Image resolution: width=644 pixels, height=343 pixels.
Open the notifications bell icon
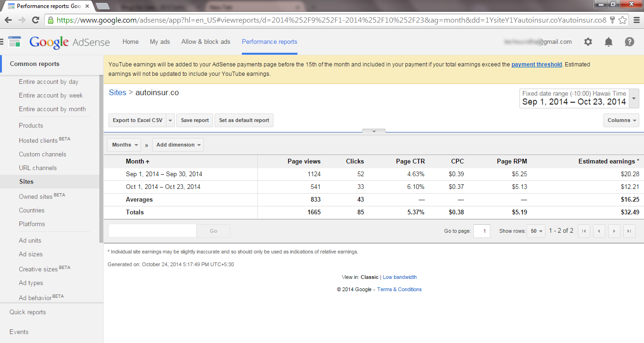(609, 42)
